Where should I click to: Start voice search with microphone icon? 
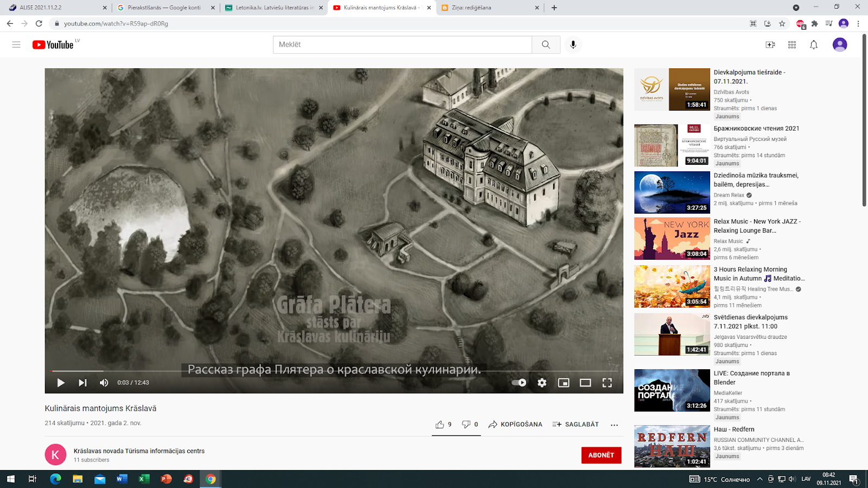tap(573, 44)
